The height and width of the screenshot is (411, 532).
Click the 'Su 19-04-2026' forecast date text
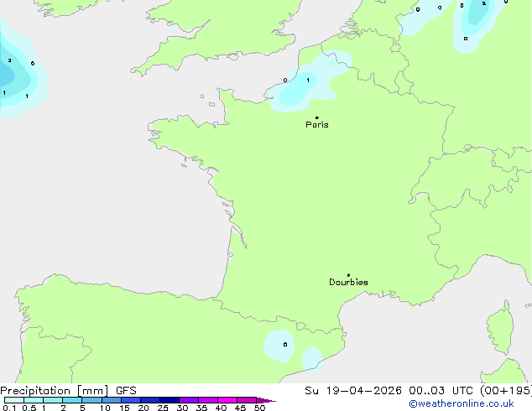coord(353,391)
